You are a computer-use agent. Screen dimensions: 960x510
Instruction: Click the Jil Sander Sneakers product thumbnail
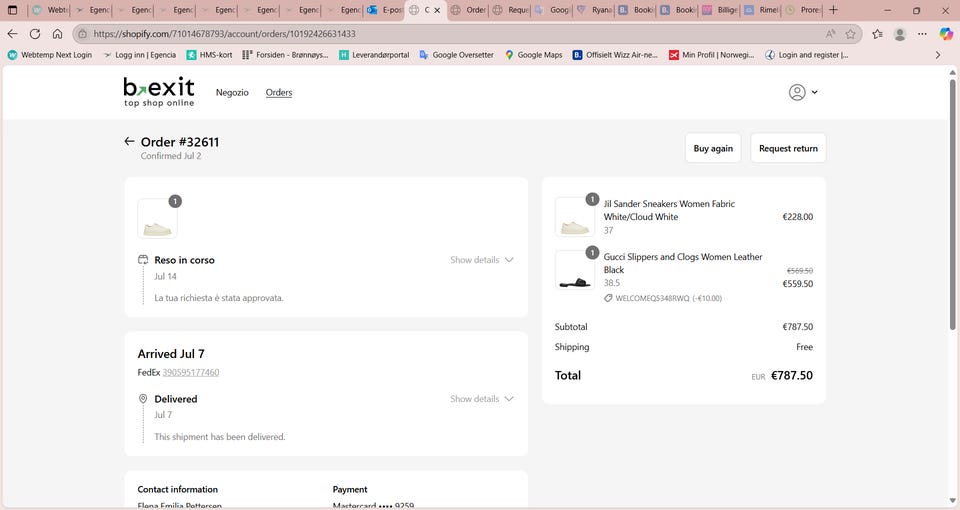click(574, 217)
